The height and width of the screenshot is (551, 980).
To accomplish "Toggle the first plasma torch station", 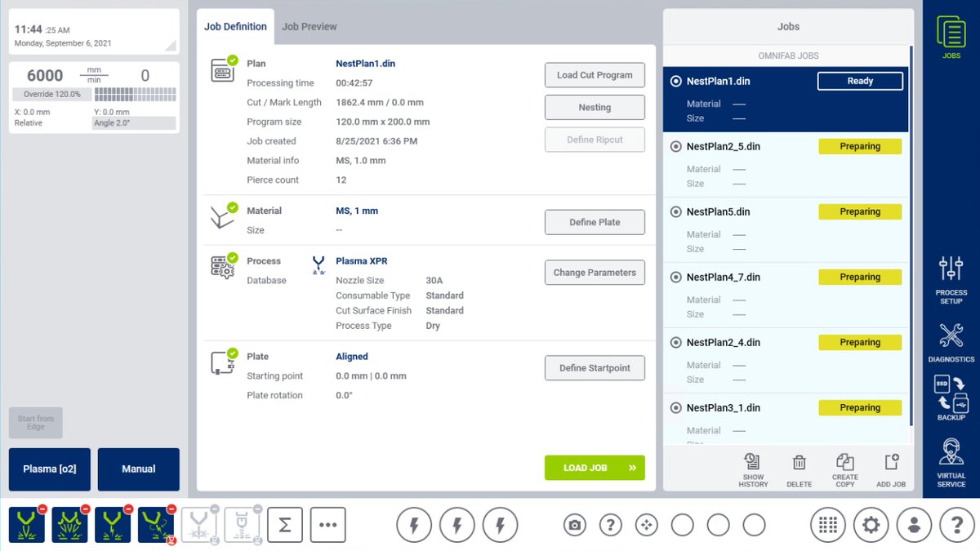I will pos(28,524).
